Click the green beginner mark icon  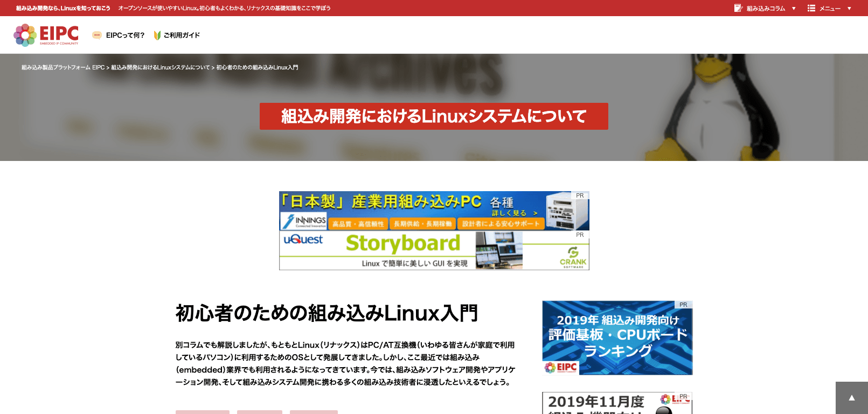157,36
